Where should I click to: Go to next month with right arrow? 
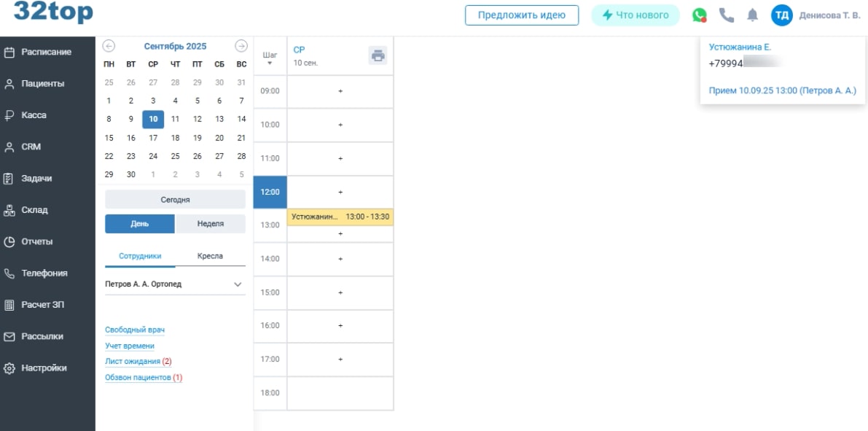tap(241, 46)
